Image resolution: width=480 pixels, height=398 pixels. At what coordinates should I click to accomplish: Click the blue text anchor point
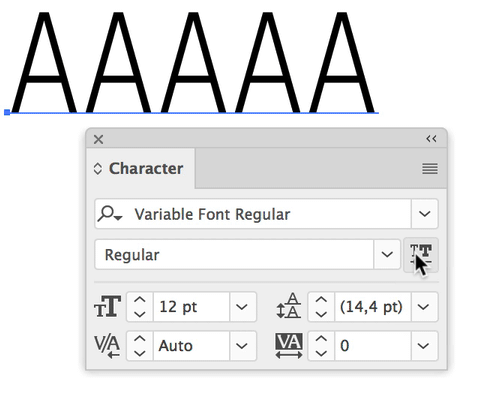(7, 112)
